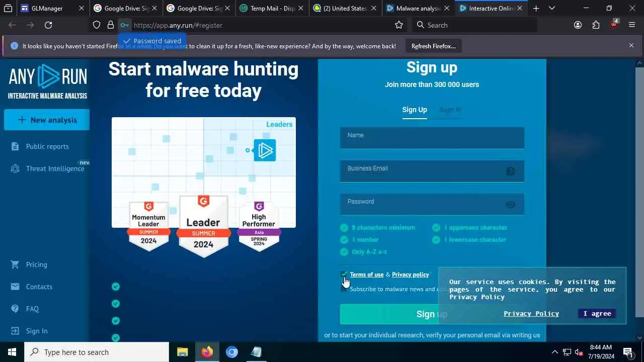Toggle Subscribe to malware news checkbox
The width and height of the screenshot is (644, 362).
coord(344,289)
